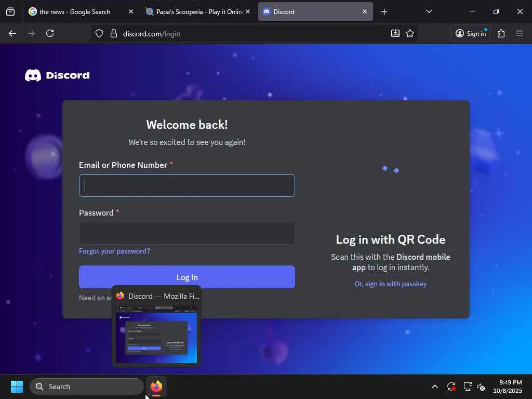The width and height of the screenshot is (532, 399).
Task: Switch to Papa's Scooperia tab
Action: coord(198,11)
